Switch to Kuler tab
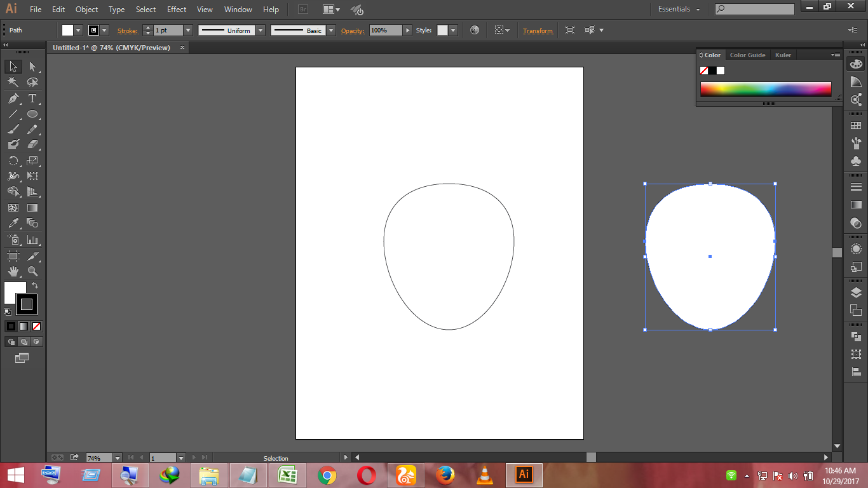 783,55
